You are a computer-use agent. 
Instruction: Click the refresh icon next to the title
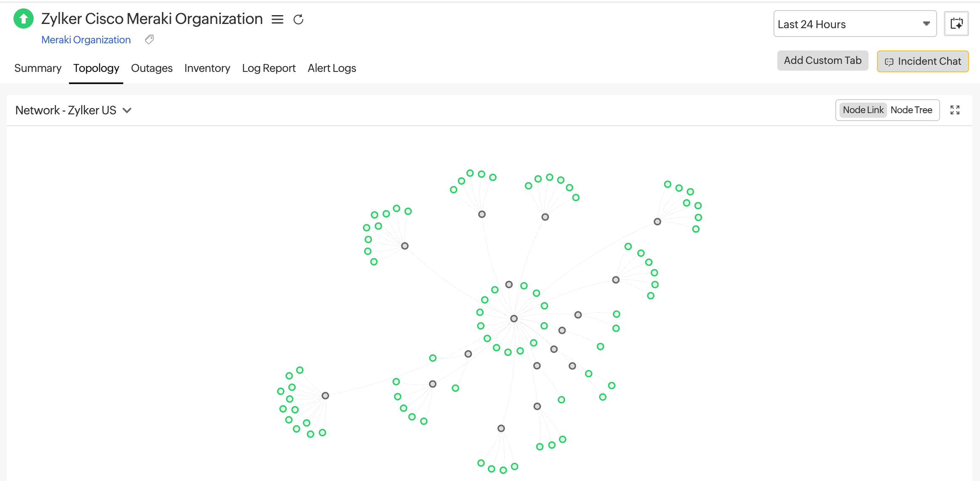pos(298,19)
